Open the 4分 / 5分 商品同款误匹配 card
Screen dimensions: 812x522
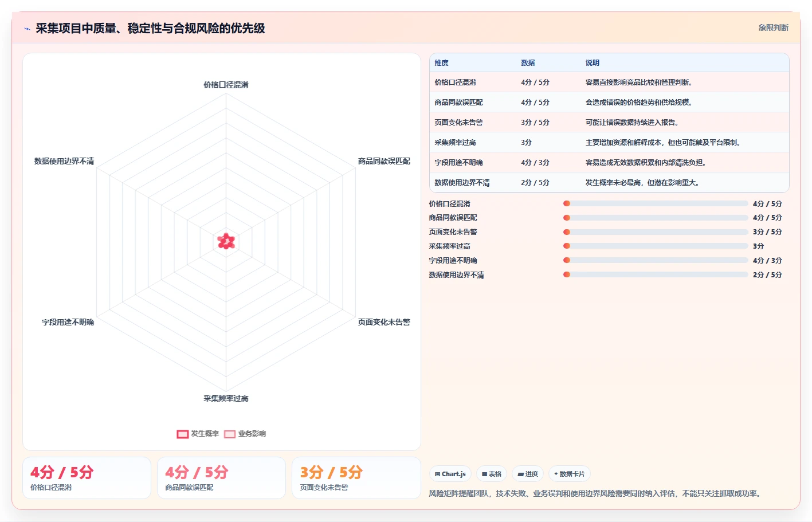point(221,478)
